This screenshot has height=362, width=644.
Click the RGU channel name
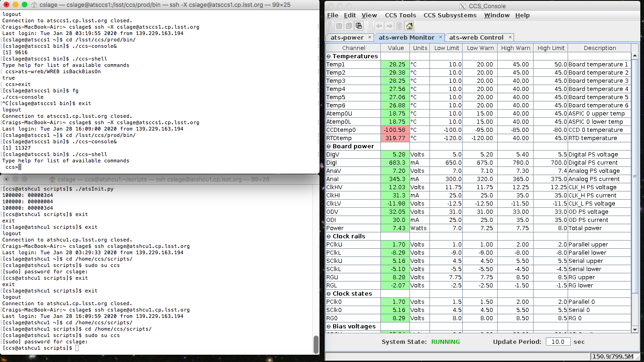[354, 277]
